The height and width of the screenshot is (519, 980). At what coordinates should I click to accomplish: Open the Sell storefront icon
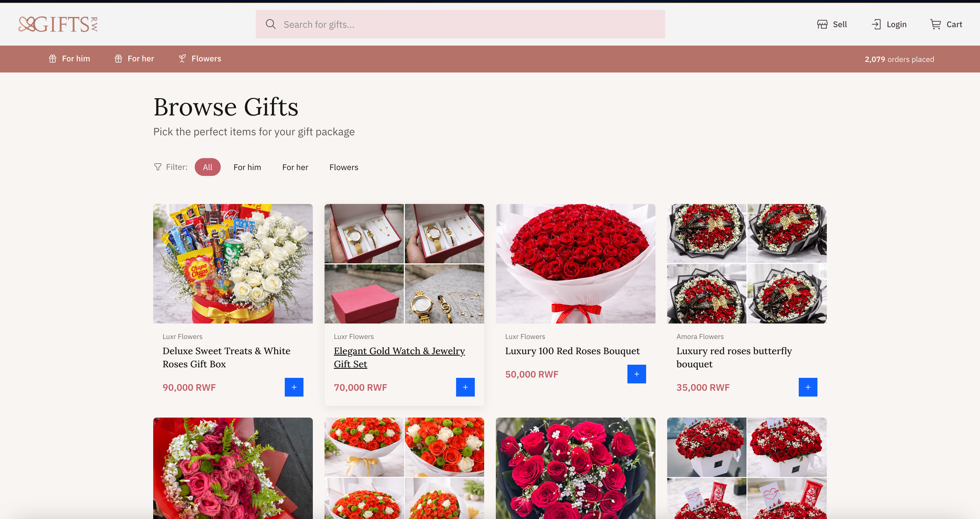click(822, 24)
